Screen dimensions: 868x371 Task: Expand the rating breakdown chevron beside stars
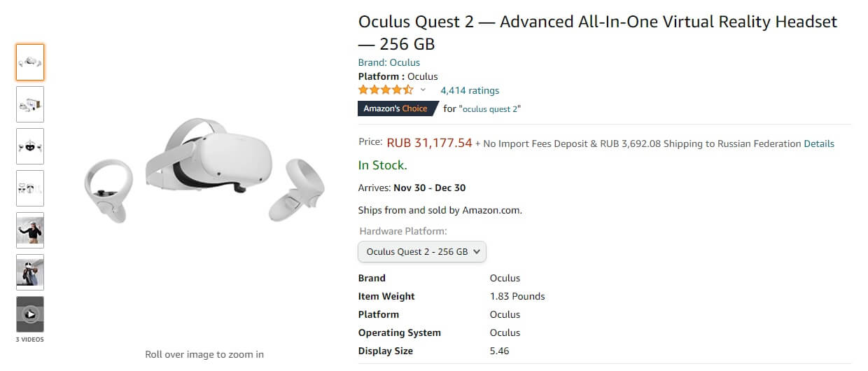(423, 90)
